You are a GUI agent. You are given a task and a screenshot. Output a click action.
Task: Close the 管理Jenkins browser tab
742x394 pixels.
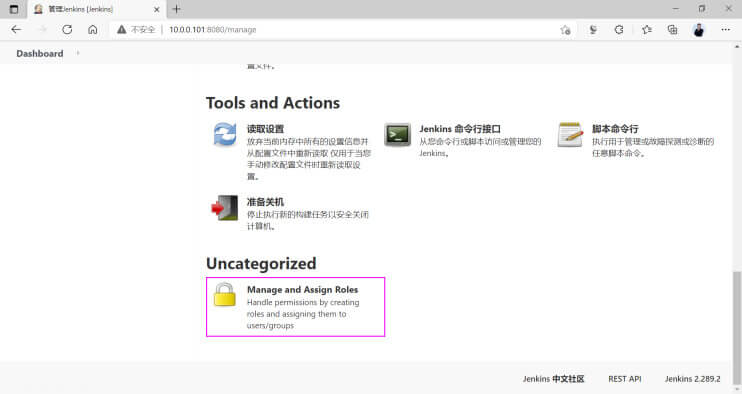tap(157, 9)
